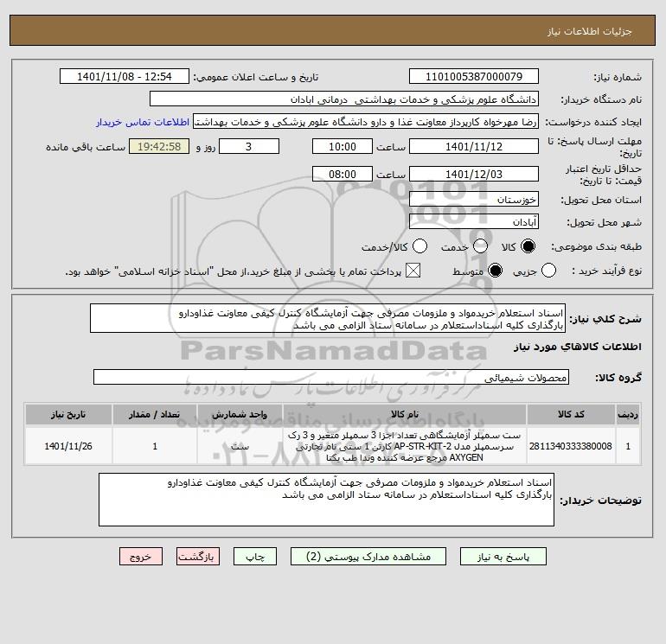Click the days remaining field showing 3

point(249,147)
